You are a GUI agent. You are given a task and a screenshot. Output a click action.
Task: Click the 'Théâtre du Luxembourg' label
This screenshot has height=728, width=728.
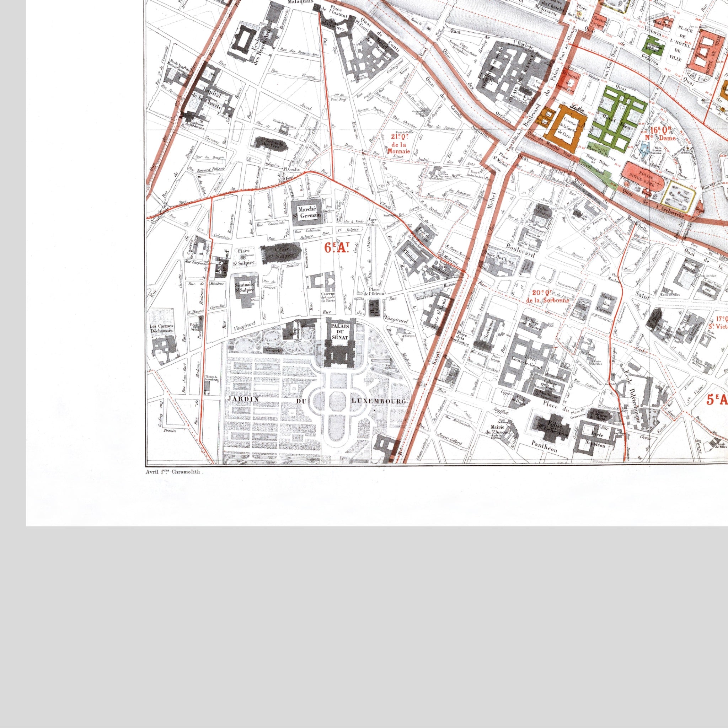coord(212,379)
